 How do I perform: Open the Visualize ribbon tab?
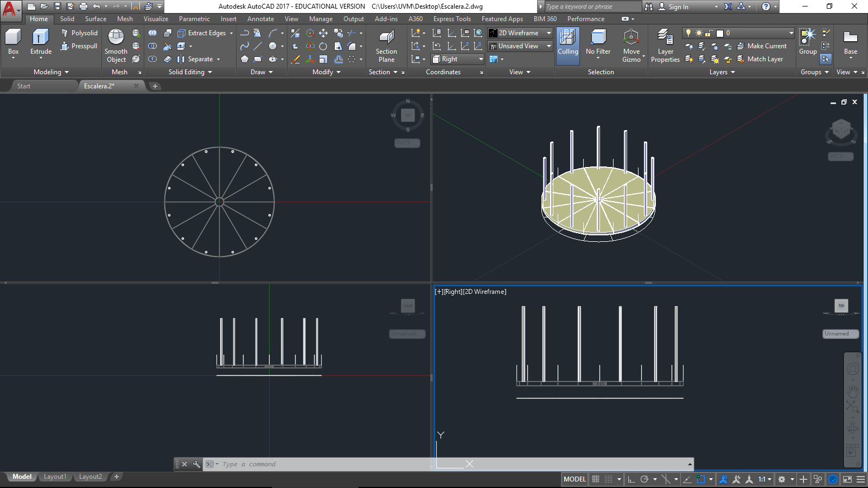click(156, 19)
